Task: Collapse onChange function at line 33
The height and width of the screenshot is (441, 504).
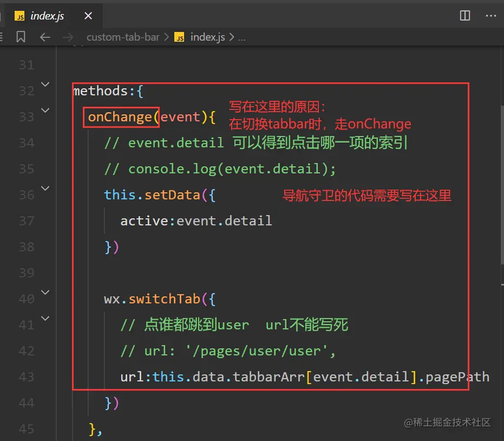Action: coord(45,111)
